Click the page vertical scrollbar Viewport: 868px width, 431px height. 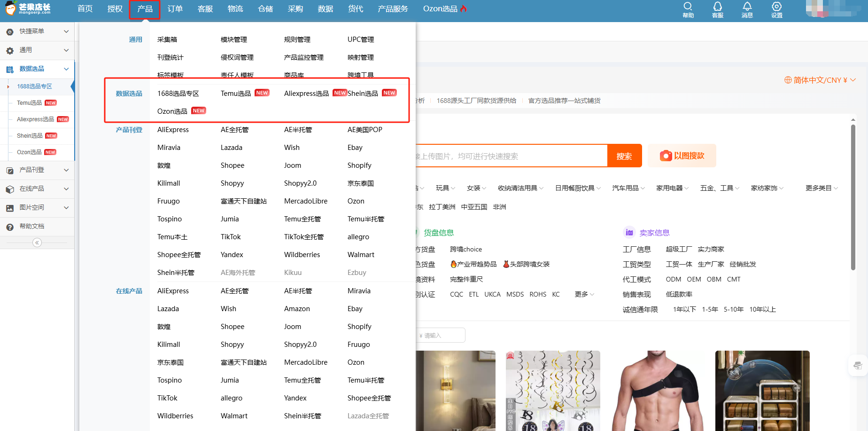point(853,197)
